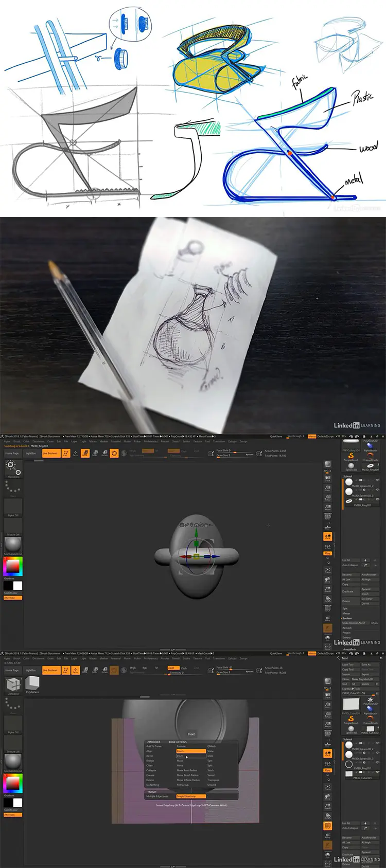Select PM3D_Ring3D1 thumbnail in upper ZBrush tool panel
This screenshot has width=386, height=868.
click(x=371, y=467)
